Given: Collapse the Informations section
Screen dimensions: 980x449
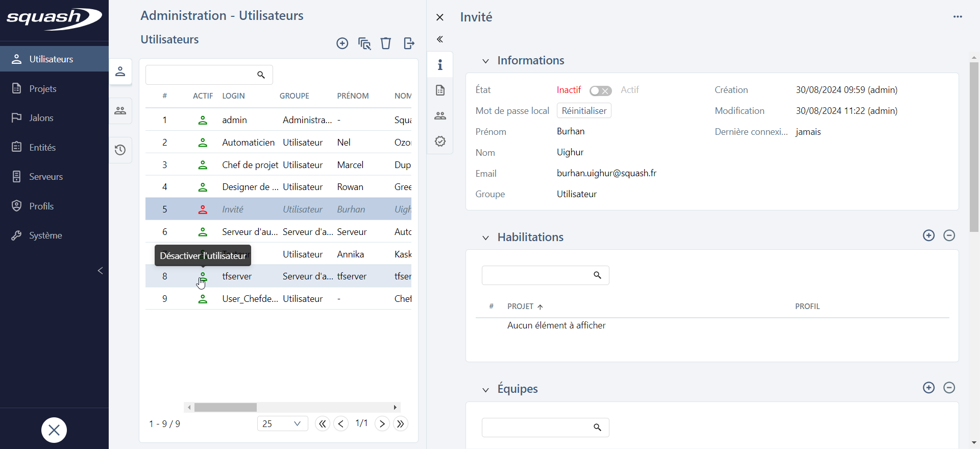Looking at the screenshot, I should point(485,61).
